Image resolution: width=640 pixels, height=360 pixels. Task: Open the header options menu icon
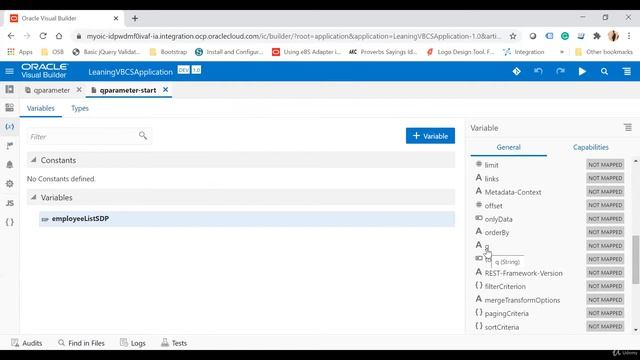627,71
